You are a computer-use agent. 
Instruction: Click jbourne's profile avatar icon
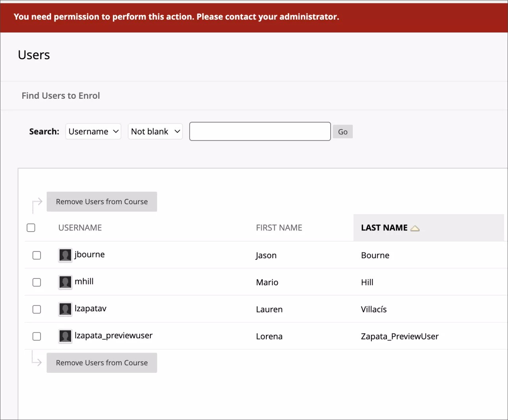65,255
